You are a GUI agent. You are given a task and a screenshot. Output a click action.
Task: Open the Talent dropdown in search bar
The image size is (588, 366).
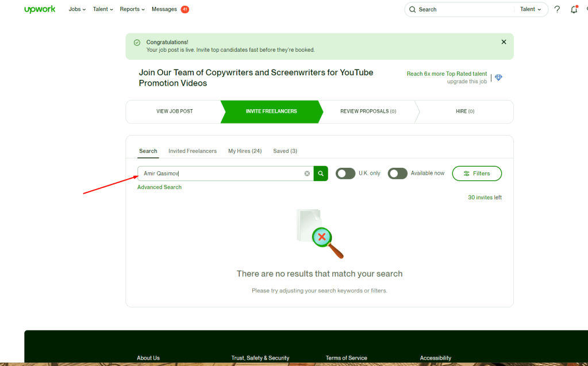click(531, 9)
